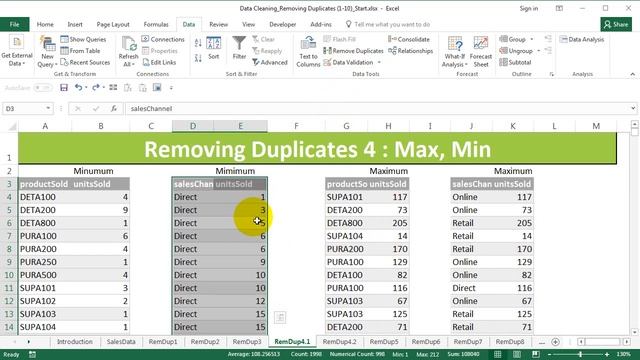Switch to Page Layout view in status bar
Viewport: 640px width, 360px height.
click(517, 354)
